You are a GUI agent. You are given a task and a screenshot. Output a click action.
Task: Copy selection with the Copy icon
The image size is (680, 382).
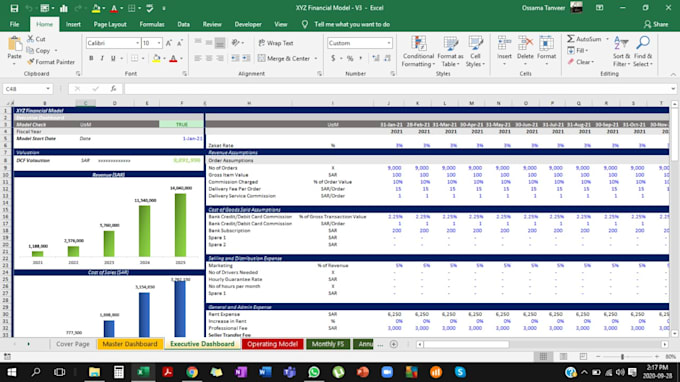[30, 51]
